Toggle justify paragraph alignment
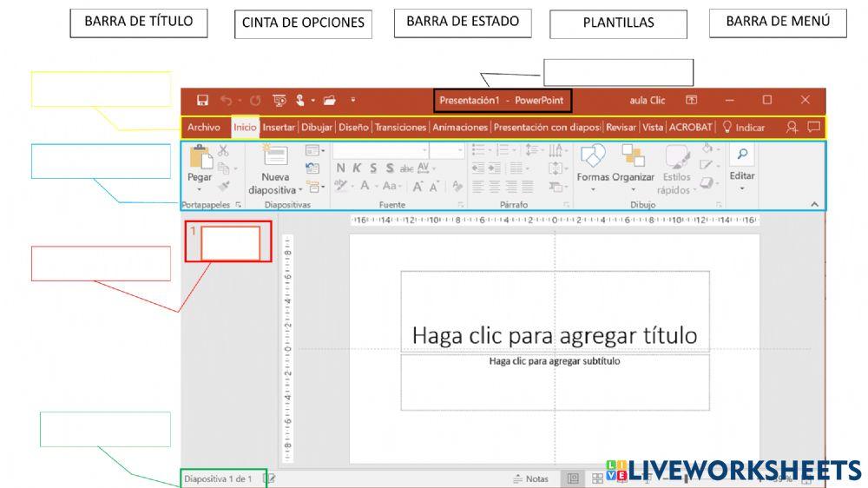 click(x=528, y=187)
